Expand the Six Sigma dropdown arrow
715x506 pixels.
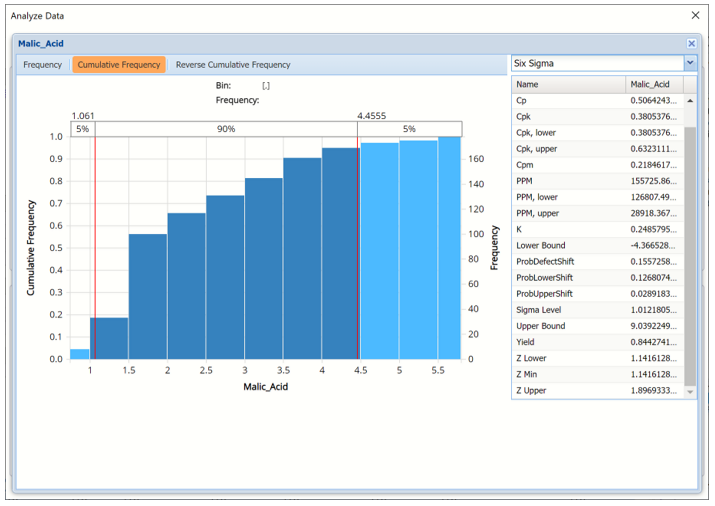tap(690, 63)
